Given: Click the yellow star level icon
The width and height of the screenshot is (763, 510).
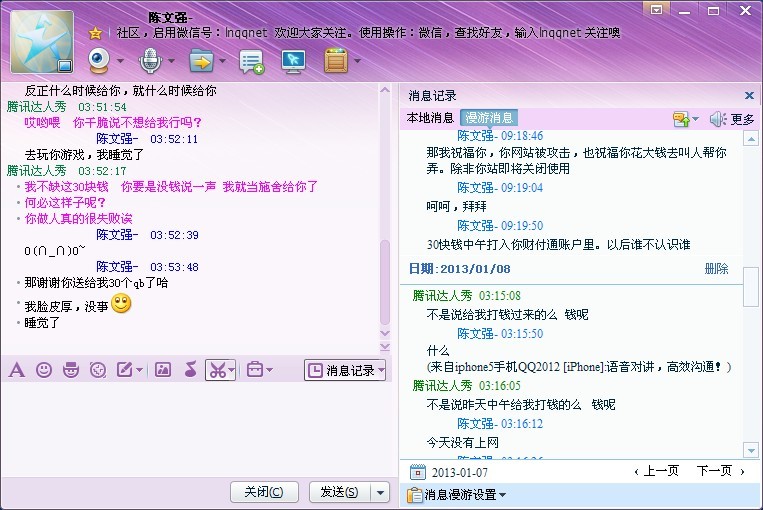Looking at the screenshot, I should click(95, 33).
